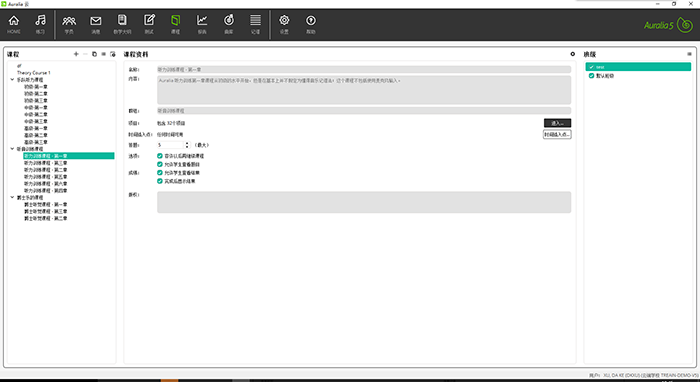This screenshot has width=700, height=382.
Task: Toggle the first checkbox beside 选项
Action: tap(160, 156)
